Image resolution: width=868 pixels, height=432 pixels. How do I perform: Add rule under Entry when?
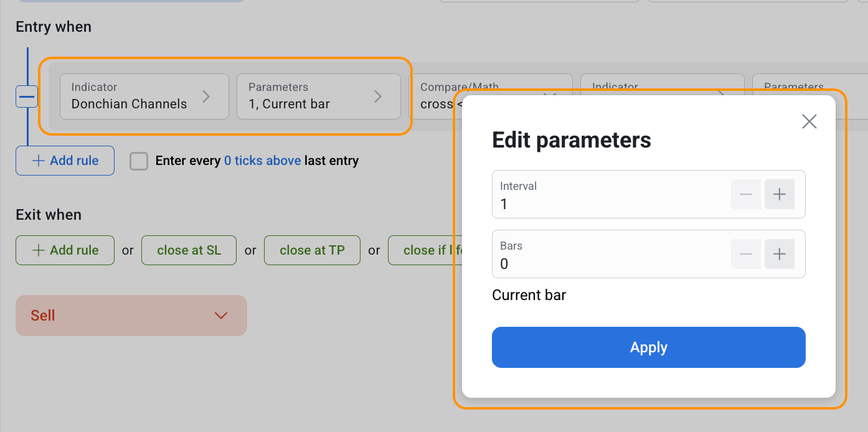[65, 161]
